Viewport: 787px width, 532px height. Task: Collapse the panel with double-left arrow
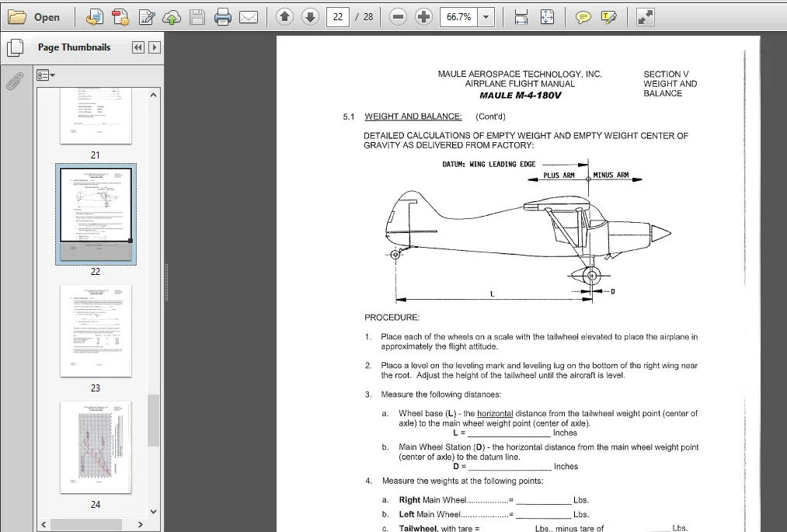138,47
